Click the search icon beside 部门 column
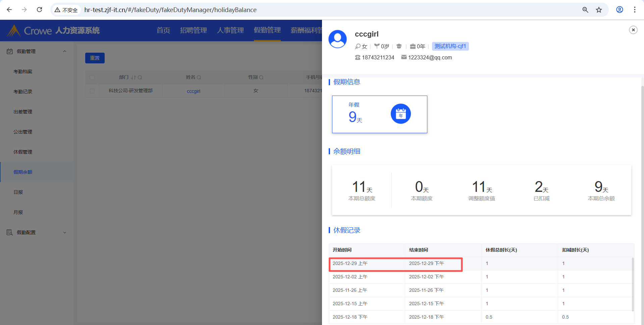Screen dimensions: 644x325 pos(140,77)
